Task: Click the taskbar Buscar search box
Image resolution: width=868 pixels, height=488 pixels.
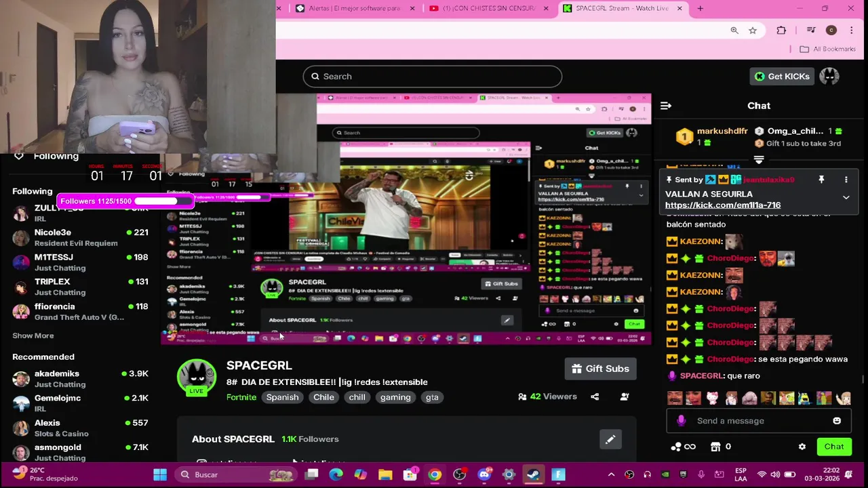Action: (237, 474)
